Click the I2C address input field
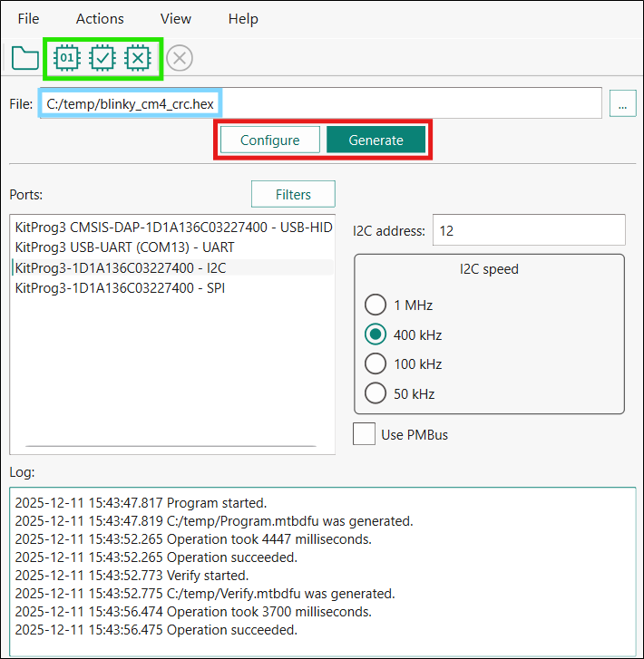The height and width of the screenshot is (659, 644). [x=529, y=230]
